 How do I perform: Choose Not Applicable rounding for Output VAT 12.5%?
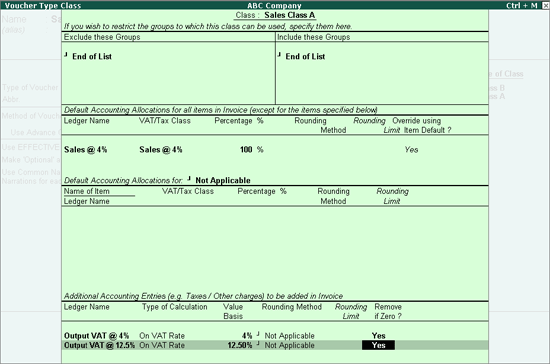[289, 345]
